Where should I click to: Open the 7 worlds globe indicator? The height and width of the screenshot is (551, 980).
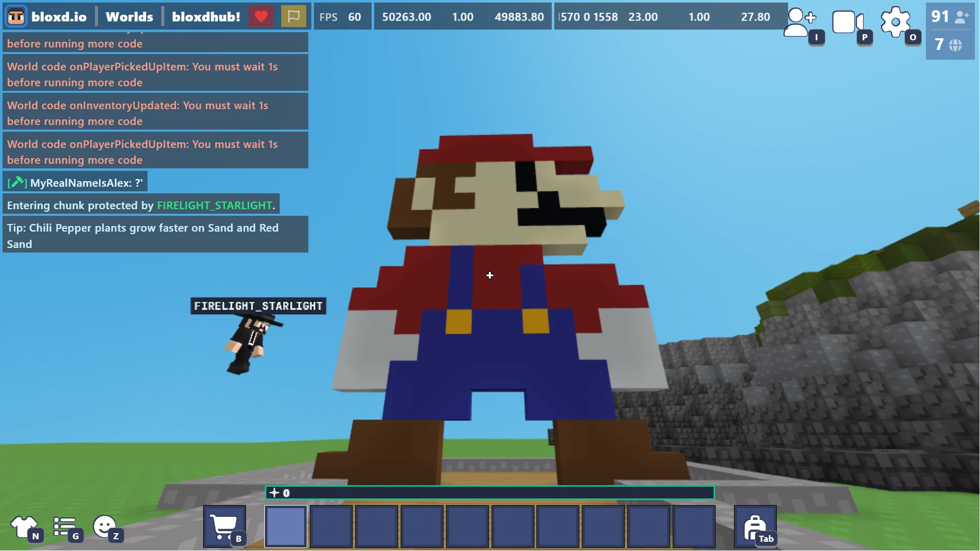pyautogui.click(x=948, y=45)
